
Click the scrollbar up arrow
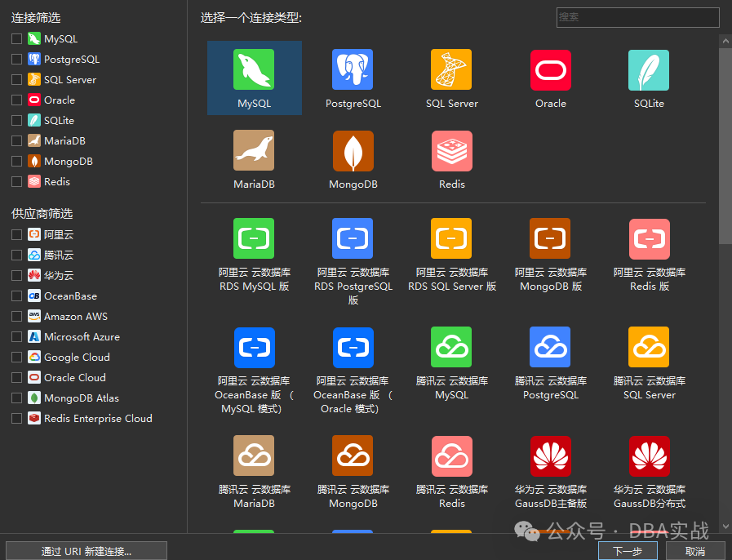point(725,41)
